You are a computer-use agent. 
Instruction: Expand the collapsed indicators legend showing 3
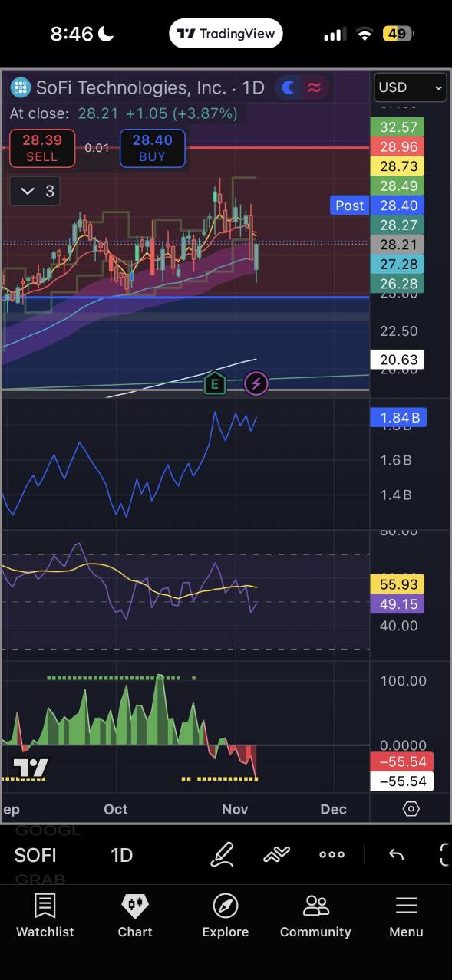(35, 191)
